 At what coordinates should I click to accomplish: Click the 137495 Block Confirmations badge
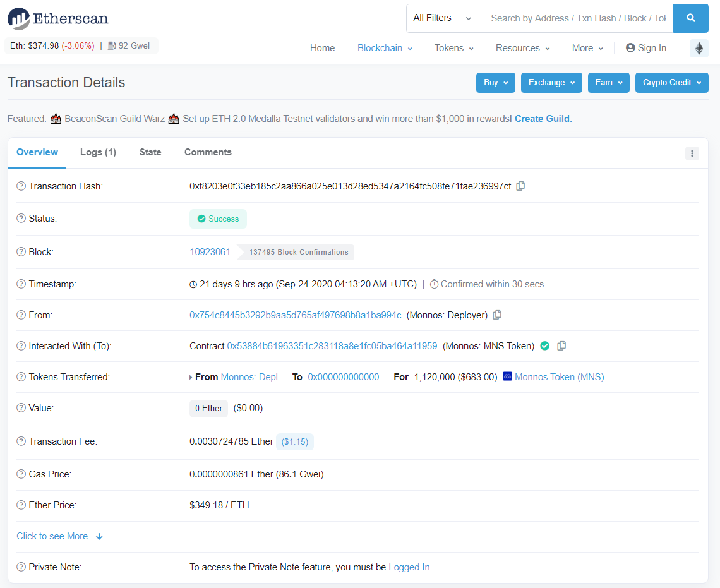[x=296, y=252]
